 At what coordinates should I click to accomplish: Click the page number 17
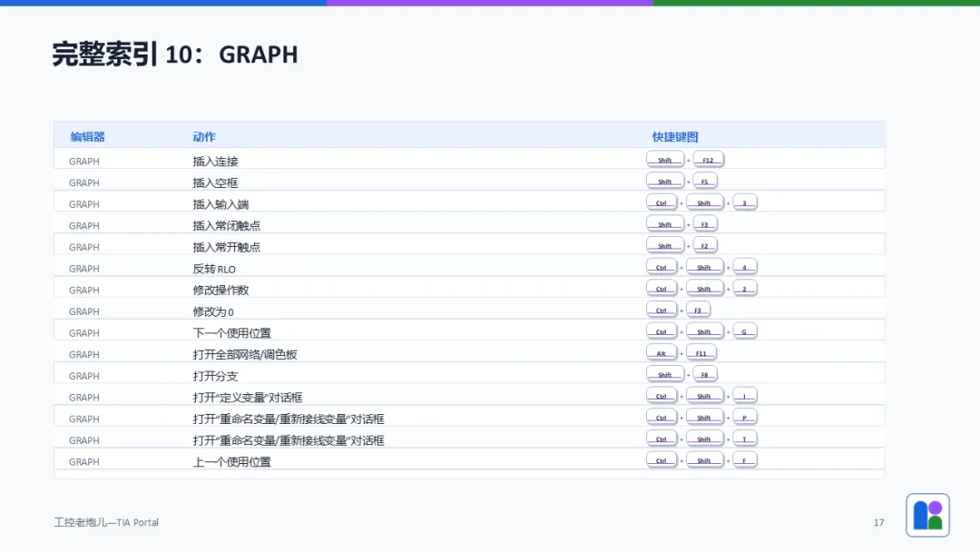(x=878, y=523)
